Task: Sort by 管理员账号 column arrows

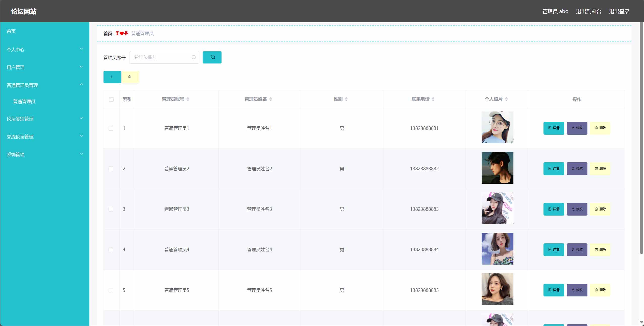Action: (x=188, y=99)
